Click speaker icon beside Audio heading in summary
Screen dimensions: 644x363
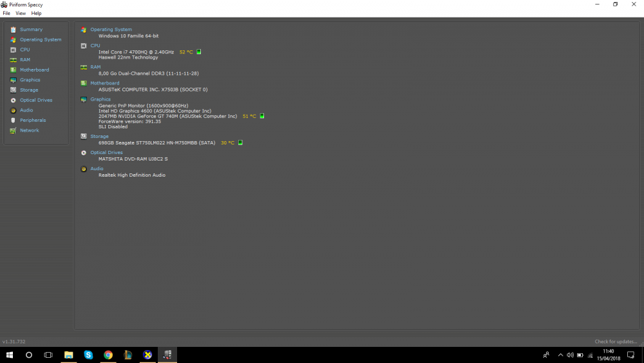coord(84,169)
